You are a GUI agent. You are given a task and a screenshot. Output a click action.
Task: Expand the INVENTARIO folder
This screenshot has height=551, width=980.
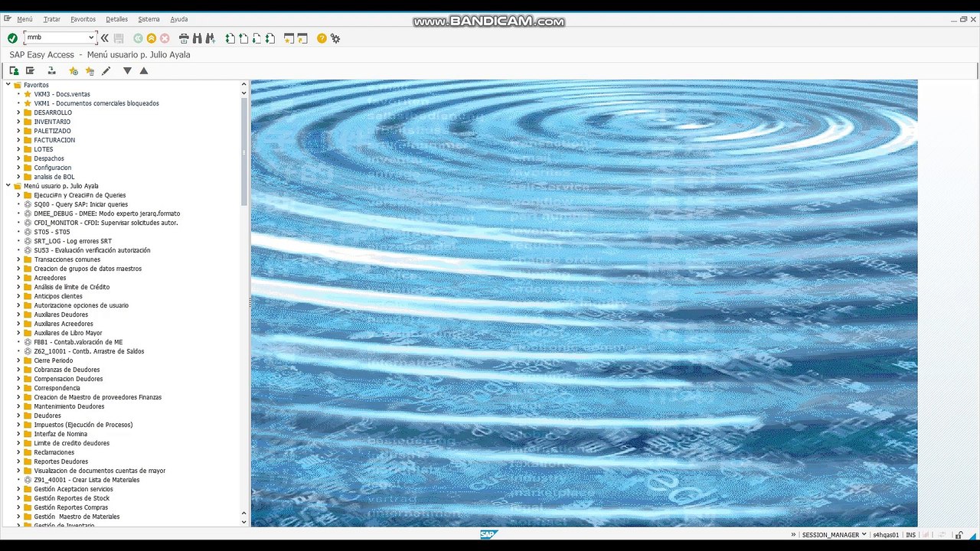[18, 122]
